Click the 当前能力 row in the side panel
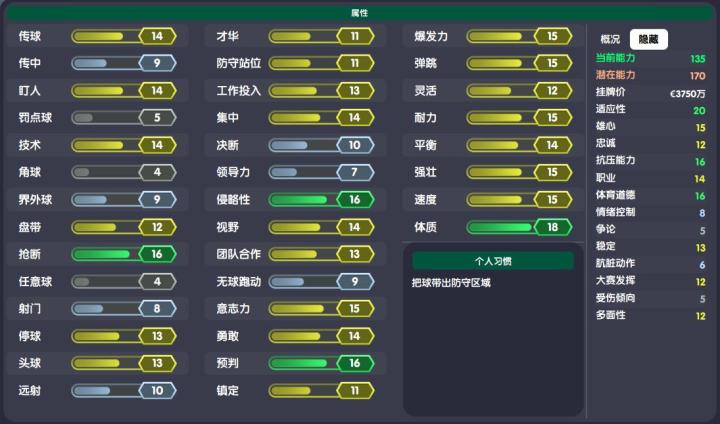720x424 pixels. click(x=650, y=59)
